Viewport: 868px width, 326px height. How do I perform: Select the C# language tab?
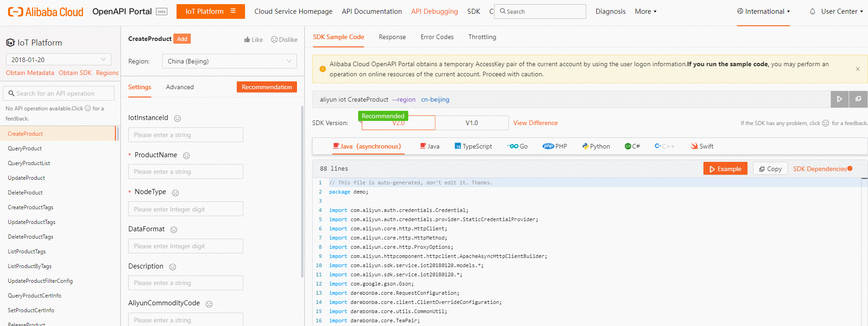632,146
